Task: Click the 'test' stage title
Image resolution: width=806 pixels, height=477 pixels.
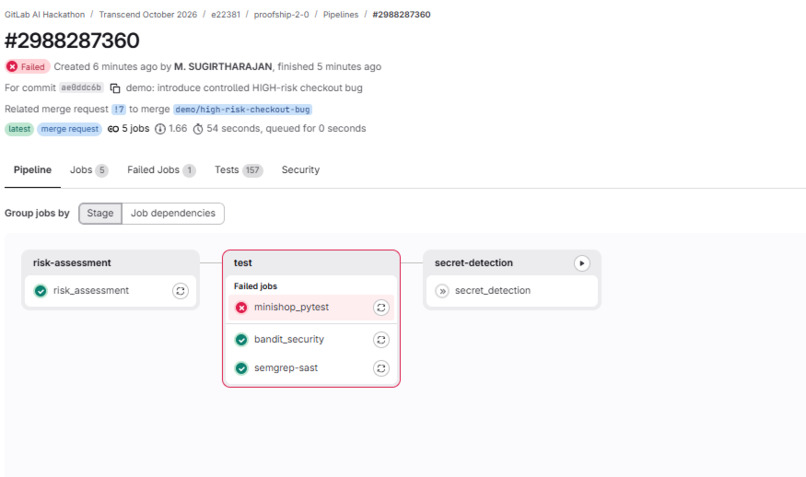Action: click(x=243, y=263)
